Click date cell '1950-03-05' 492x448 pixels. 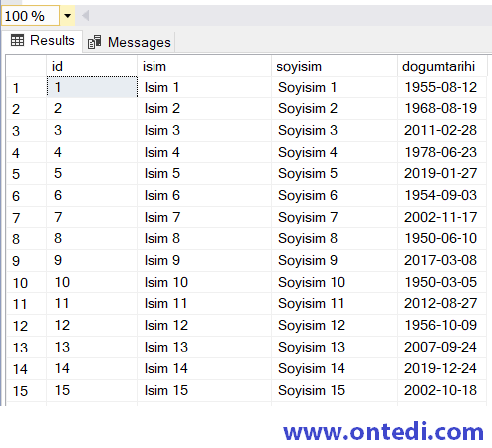(442, 283)
